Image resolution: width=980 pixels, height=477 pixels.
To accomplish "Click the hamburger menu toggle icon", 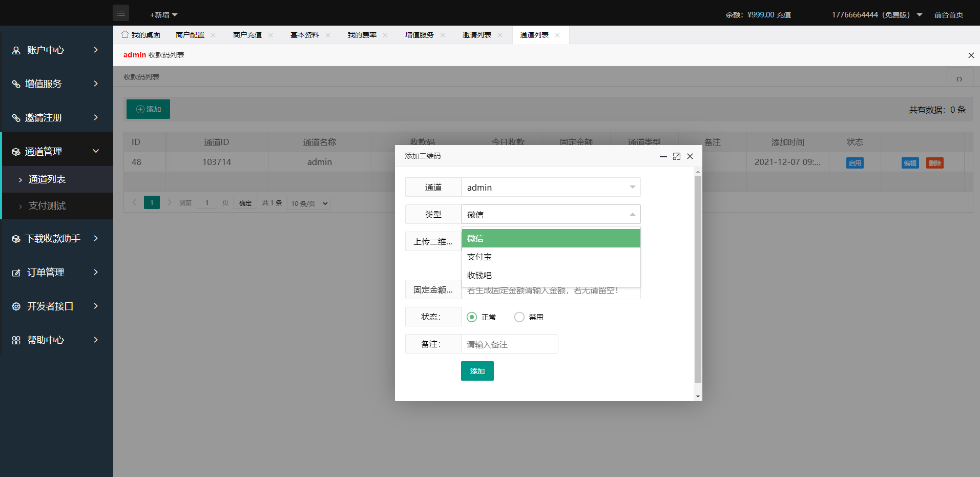I will (x=121, y=13).
